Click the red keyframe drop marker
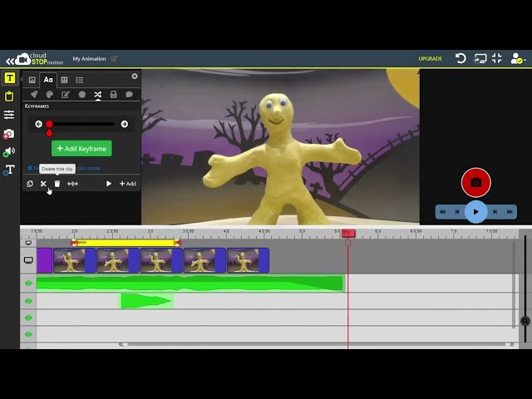The image size is (532, 399). [49, 133]
